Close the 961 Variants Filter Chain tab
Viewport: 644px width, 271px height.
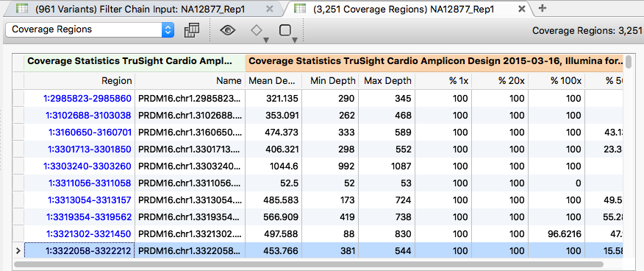pos(269,9)
